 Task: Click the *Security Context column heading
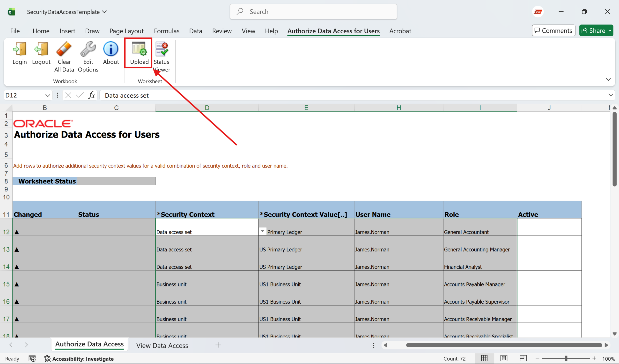click(x=207, y=210)
